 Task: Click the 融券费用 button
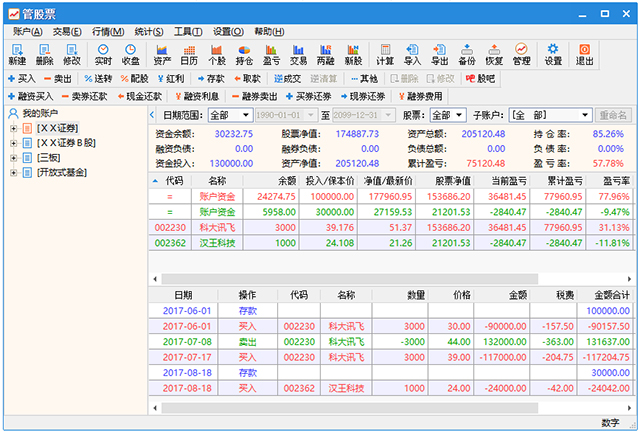click(x=420, y=96)
